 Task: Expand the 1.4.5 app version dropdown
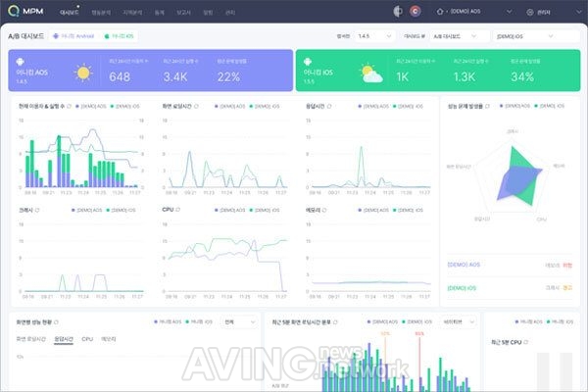coord(374,36)
